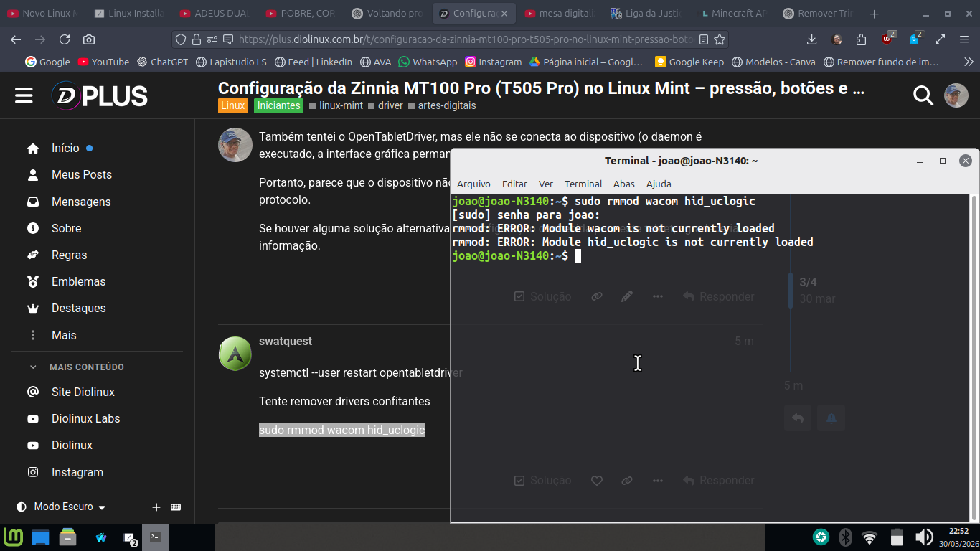Bookmark this page with the star icon
980x551 pixels.
click(720, 40)
